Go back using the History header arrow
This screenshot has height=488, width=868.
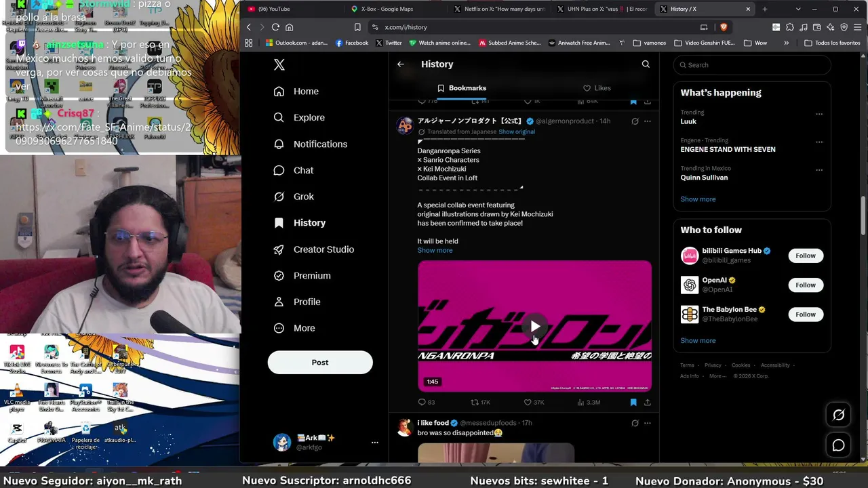point(401,64)
